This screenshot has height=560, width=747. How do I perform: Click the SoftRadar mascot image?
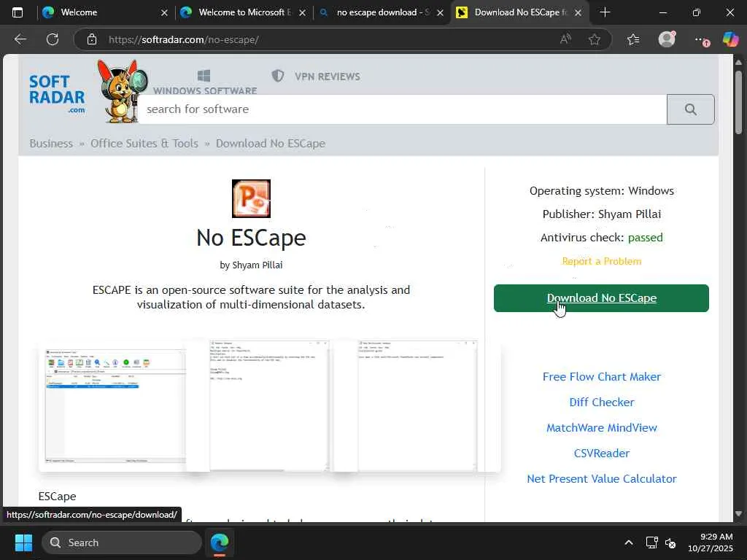coord(122,90)
